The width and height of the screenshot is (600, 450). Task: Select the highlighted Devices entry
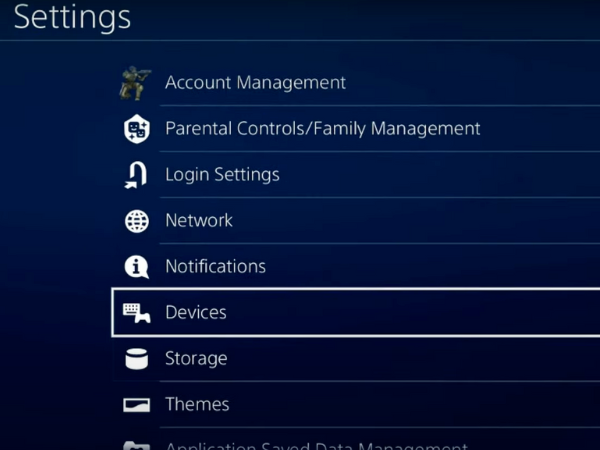tap(356, 313)
